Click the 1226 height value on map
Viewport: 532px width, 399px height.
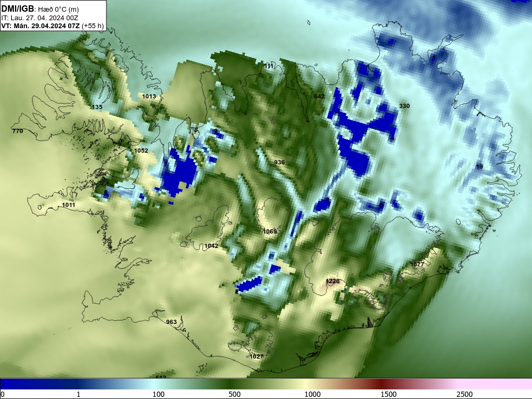coord(332,281)
